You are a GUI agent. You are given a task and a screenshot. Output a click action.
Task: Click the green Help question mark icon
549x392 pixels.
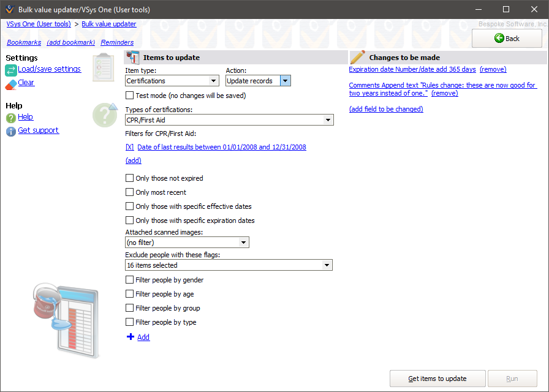pyautogui.click(x=11, y=118)
